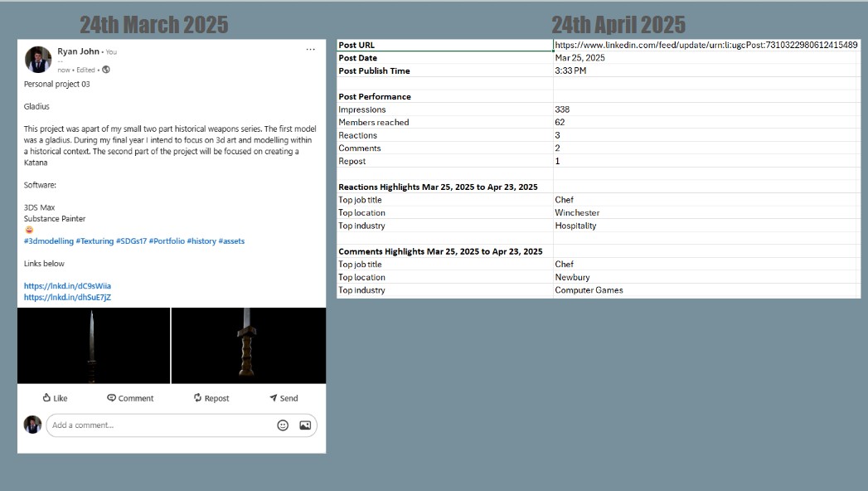Click the globe visibility icon under the name
The height and width of the screenshot is (491, 868).
click(106, 70)
